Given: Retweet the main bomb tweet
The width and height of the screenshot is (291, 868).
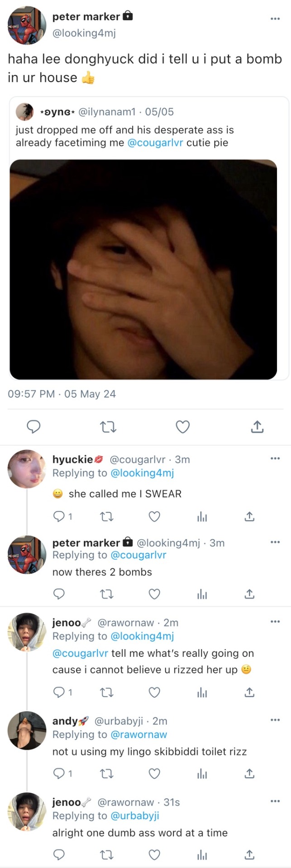Looking at the screenshot, I should point(108,426).
